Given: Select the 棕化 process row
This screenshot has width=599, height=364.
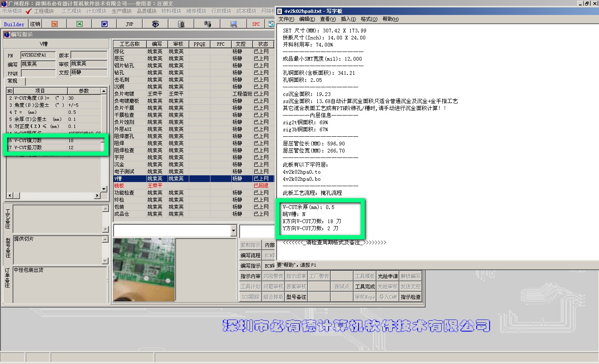Looking at the screenshot, I should tap(194, 52).
